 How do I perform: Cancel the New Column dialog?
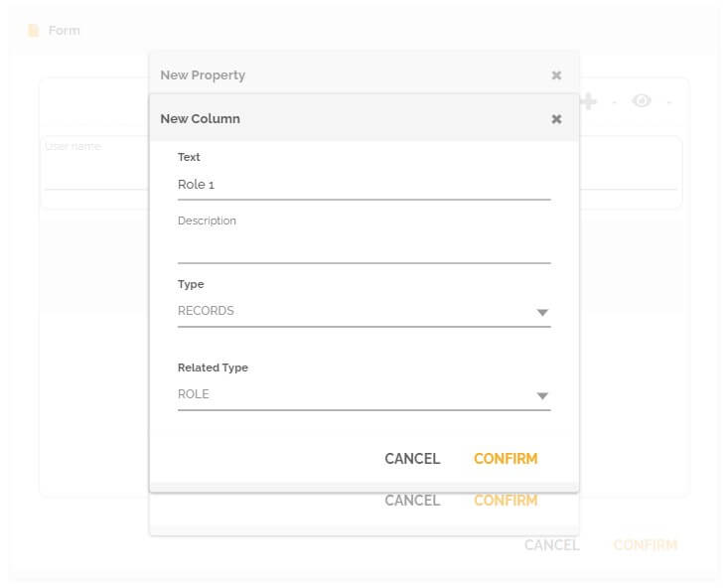pos(412,459)
